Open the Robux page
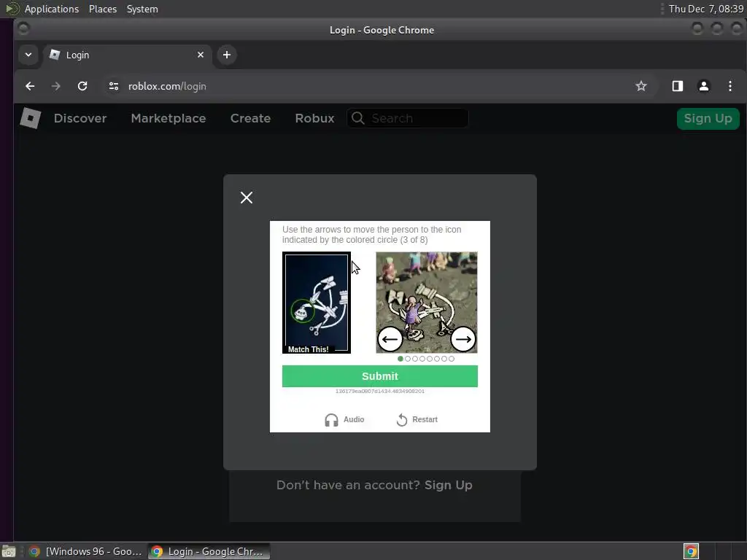747x560 pixels. point(314,119)
